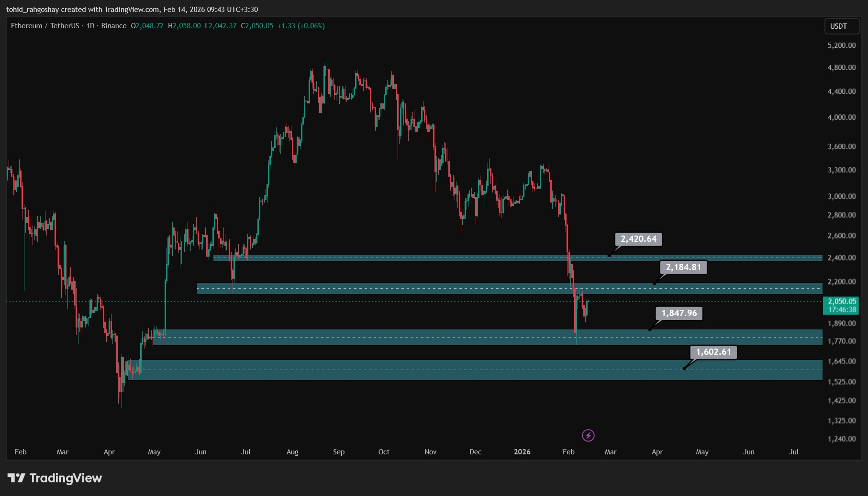Click the Ethereum / TetherUS symbol name
This screenshot has height=496, width=868.
46,26
